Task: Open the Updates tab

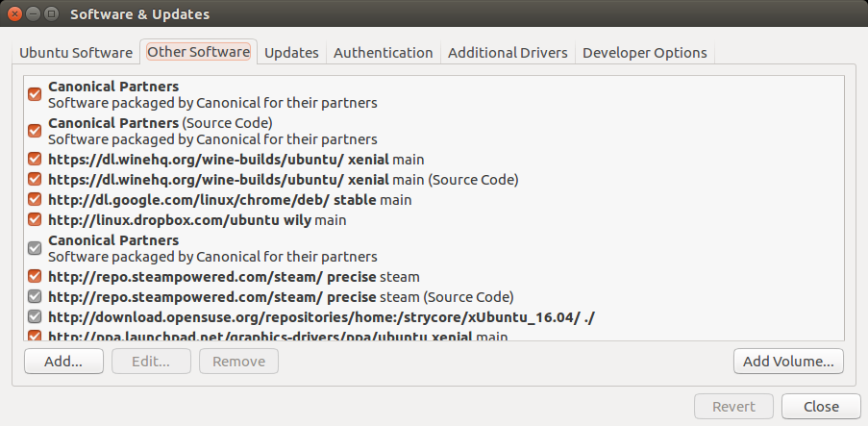Action: (x=291, y=53)
